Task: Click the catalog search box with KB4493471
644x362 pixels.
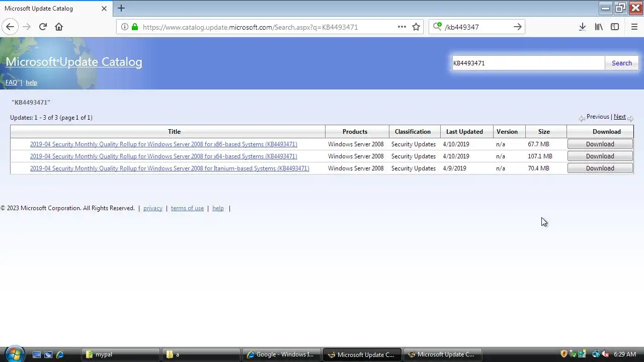Action: point(528,63)
